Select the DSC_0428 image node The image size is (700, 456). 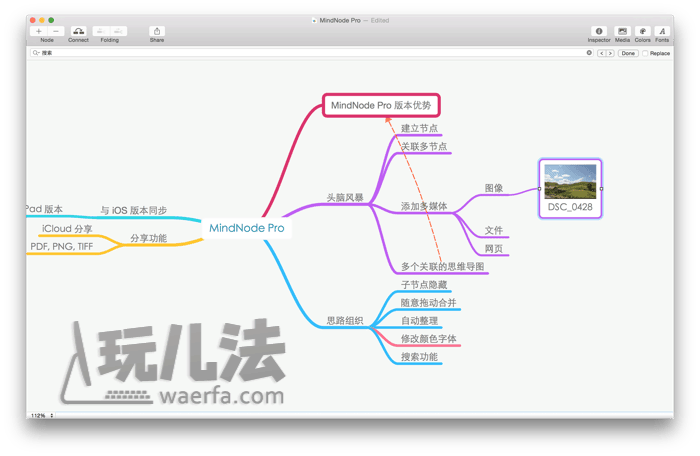tap(570, 188)
